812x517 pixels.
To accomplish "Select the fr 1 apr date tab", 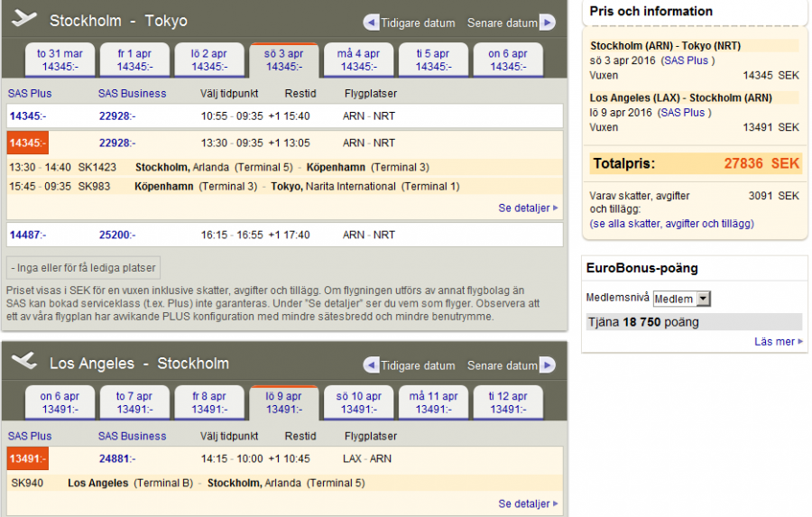I will click(134, 60).
